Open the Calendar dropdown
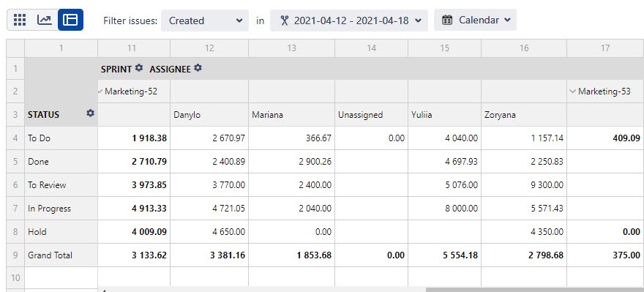 (475, 20)
